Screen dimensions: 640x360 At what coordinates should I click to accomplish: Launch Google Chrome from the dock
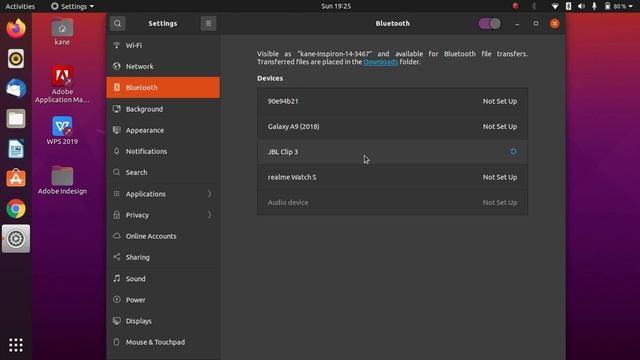[x=16, y=209]
